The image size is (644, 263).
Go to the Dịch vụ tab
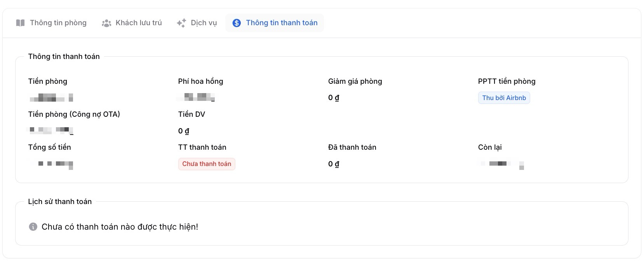(x=204, y=23)
